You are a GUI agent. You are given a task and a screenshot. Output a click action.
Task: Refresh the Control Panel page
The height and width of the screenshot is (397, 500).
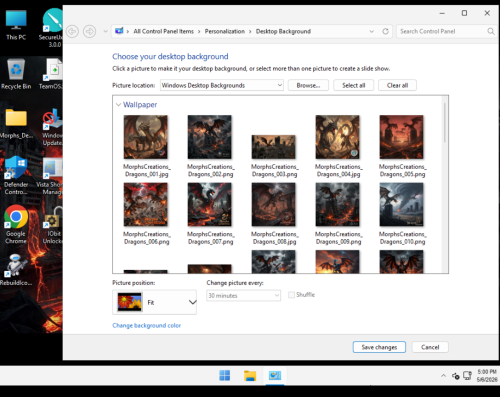click(x=385, y=31)
